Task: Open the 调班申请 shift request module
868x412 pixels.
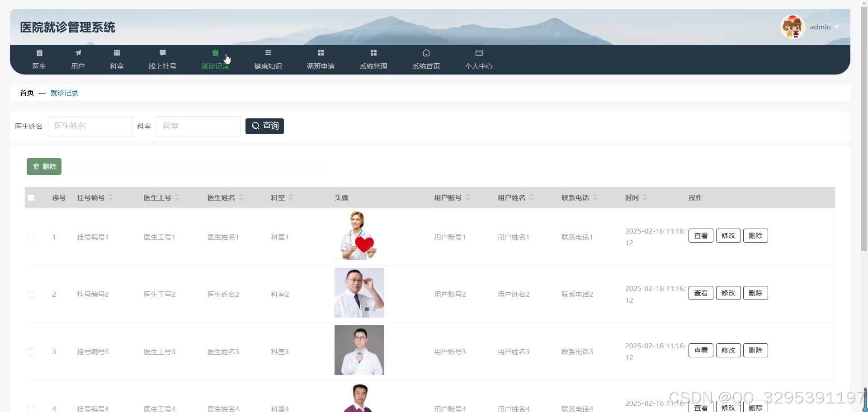Action: 321,59
